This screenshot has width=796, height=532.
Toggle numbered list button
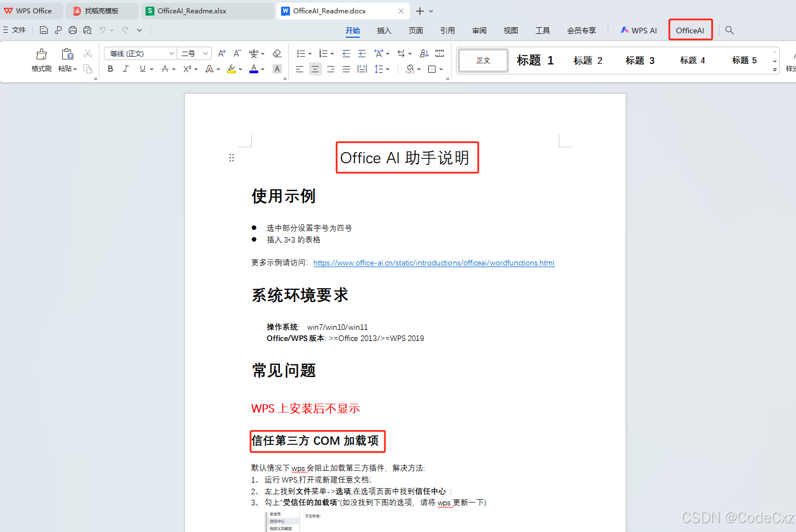click(x=323, y=53)
